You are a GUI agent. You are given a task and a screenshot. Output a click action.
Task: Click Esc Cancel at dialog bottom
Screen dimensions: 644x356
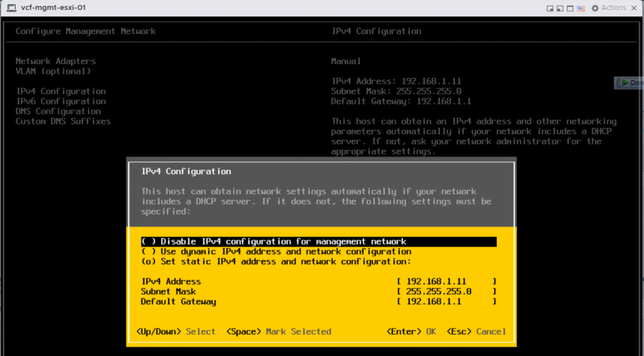[x=476, y=331]
